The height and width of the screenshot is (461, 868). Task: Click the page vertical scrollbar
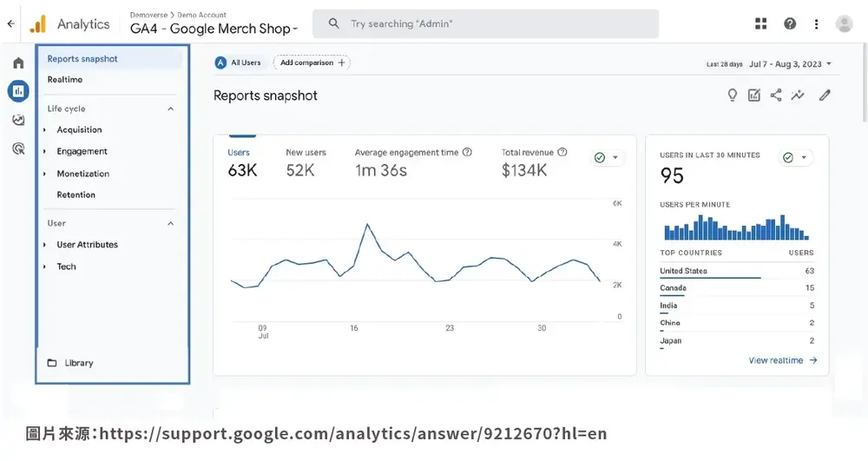click(865, 83)
